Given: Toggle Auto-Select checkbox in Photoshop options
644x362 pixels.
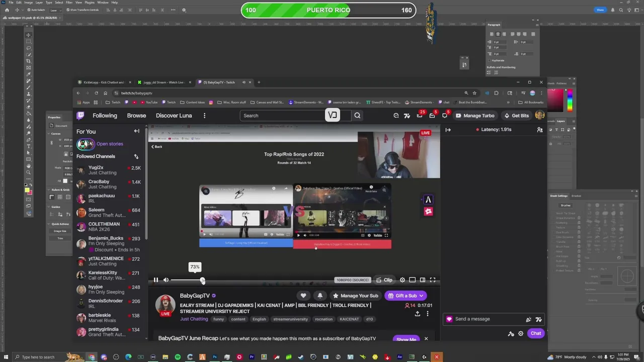Looking at the screenshot, I should coord(28,10).
